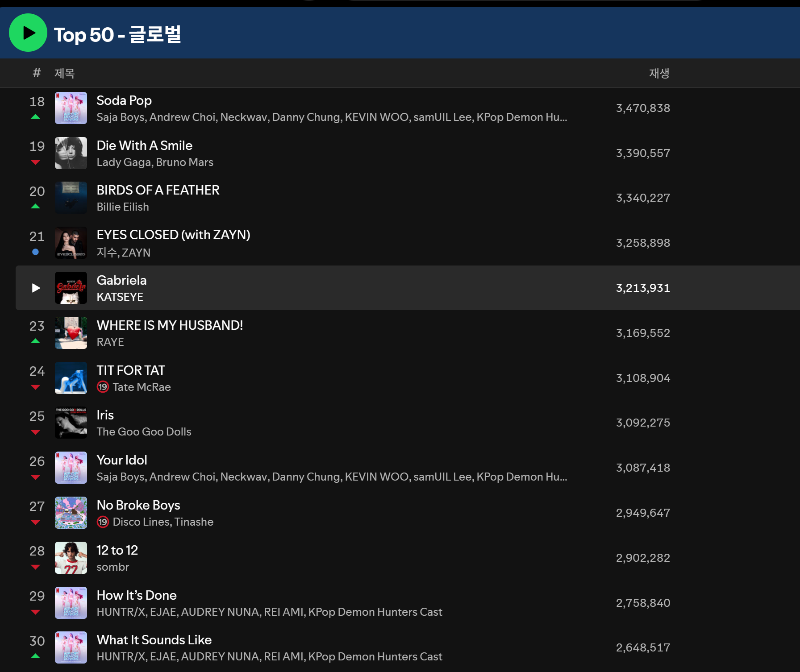Open the Die With A Smile album art
Image resolution: width=800 pixels, height=672 pixels.
pyautogui.click(x=71, y=153)
